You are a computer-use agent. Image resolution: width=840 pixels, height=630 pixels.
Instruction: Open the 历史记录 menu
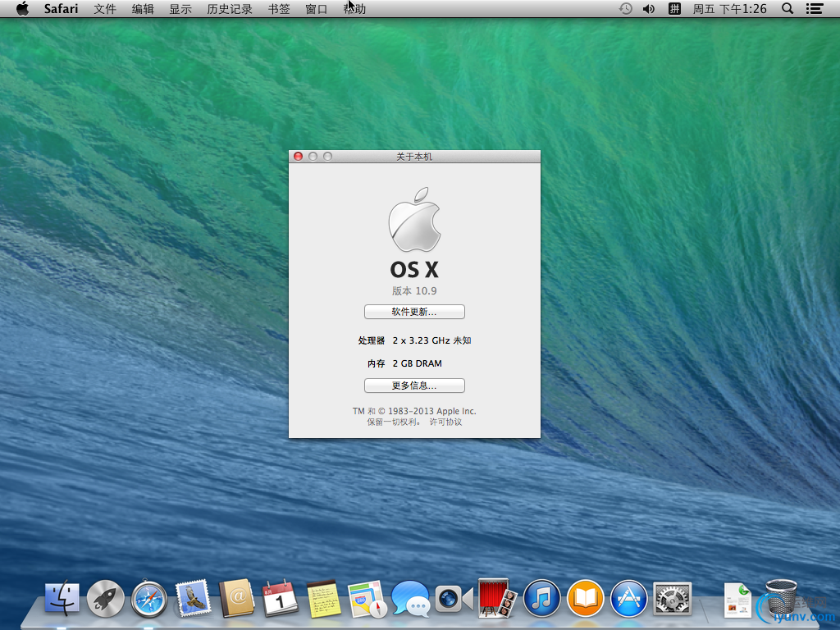pyautogui.click(x=230, y=8)
